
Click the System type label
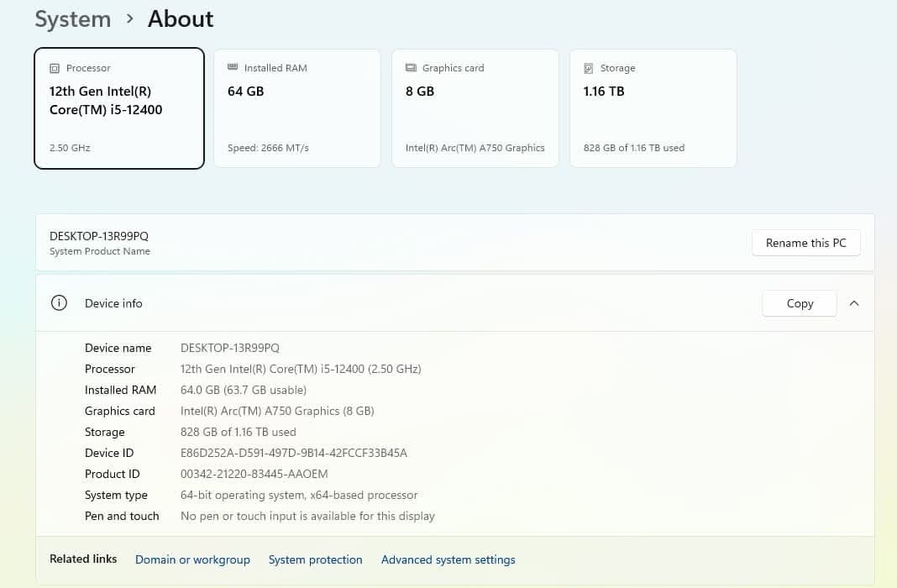116,496
